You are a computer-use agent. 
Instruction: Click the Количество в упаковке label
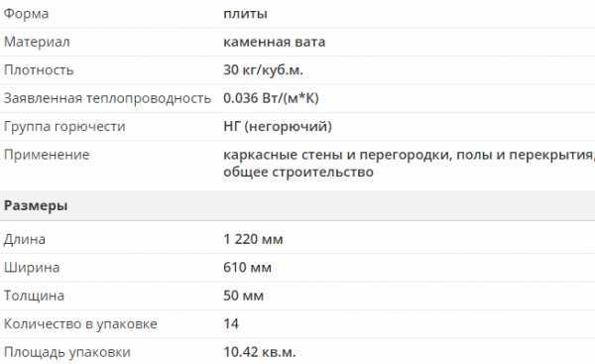pos(80,324)
